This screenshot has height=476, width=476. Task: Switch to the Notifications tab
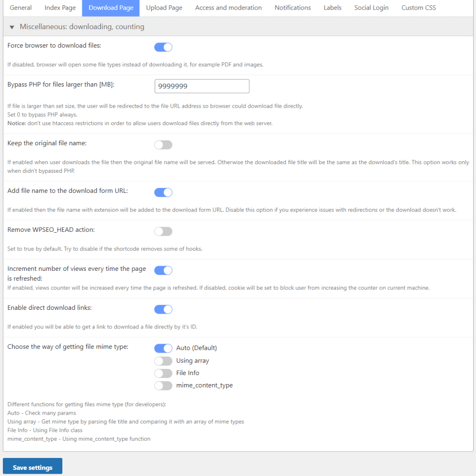(293, 8)
